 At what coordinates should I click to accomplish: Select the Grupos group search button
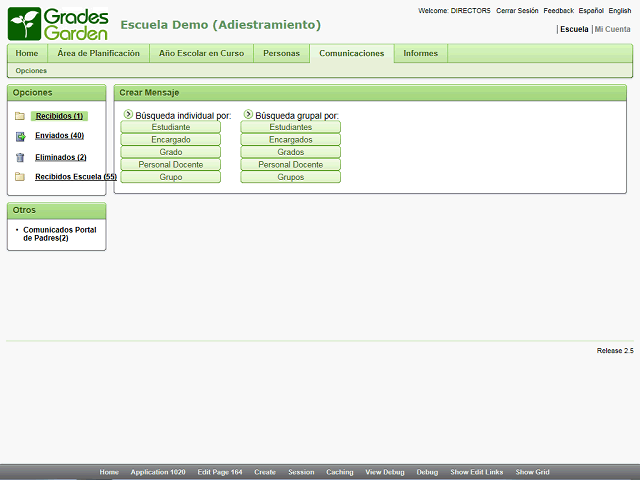pos(290,177)
